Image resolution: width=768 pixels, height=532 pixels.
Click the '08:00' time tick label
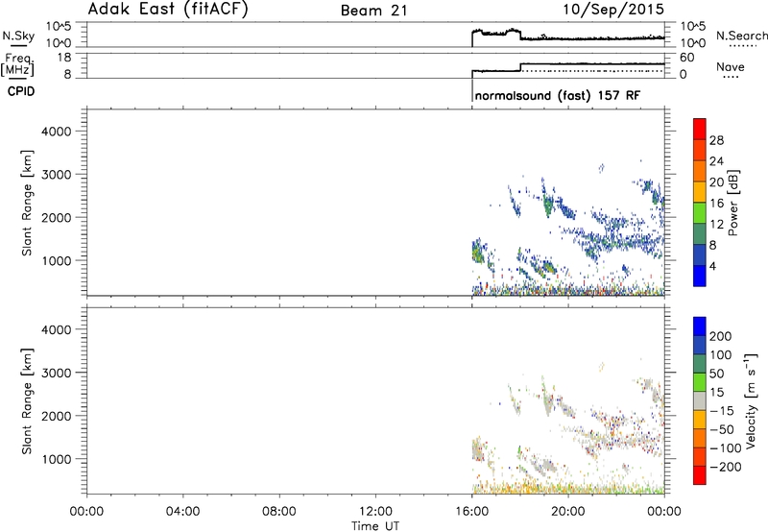coord(279,512)
